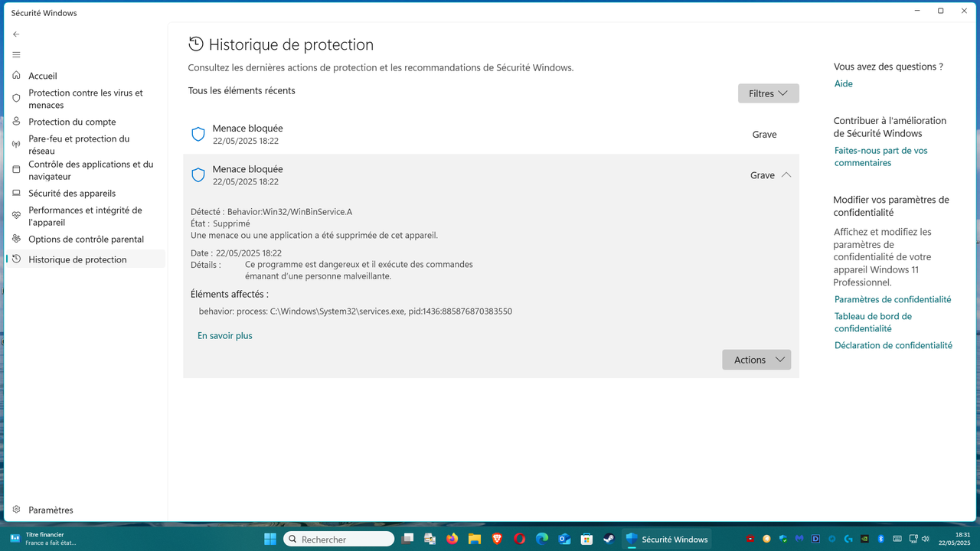Click the services.exe affected item text
The height and width of the screenshot is (551, 980).
(355, 311)
